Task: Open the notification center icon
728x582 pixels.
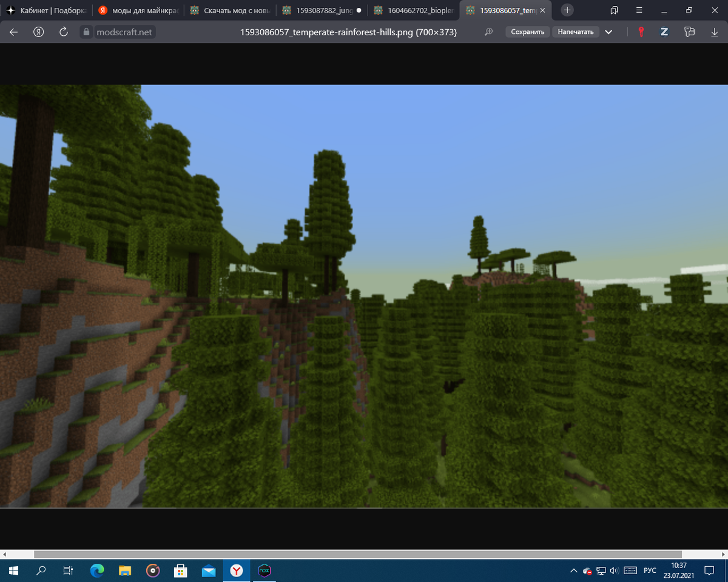Action: pos(709,570)
